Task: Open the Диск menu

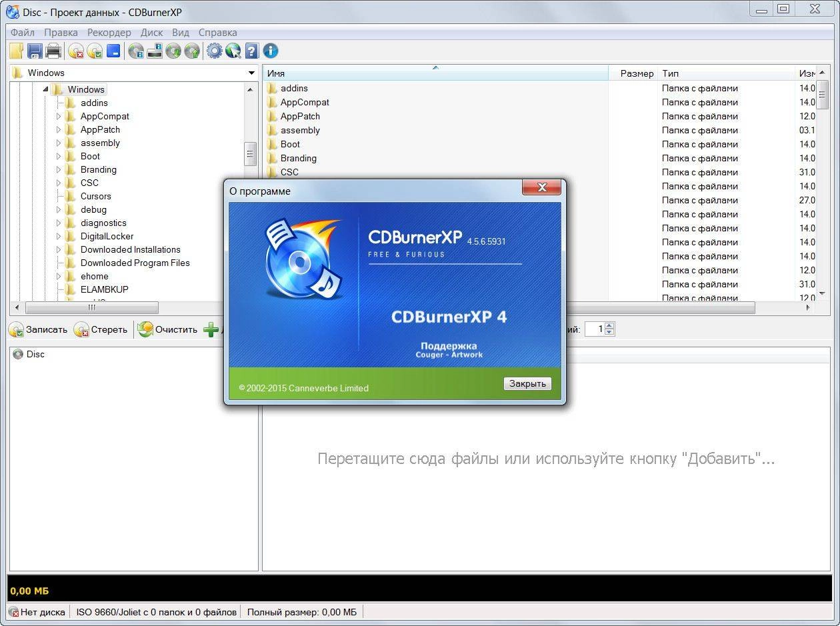Action: (x=152, y=32)
